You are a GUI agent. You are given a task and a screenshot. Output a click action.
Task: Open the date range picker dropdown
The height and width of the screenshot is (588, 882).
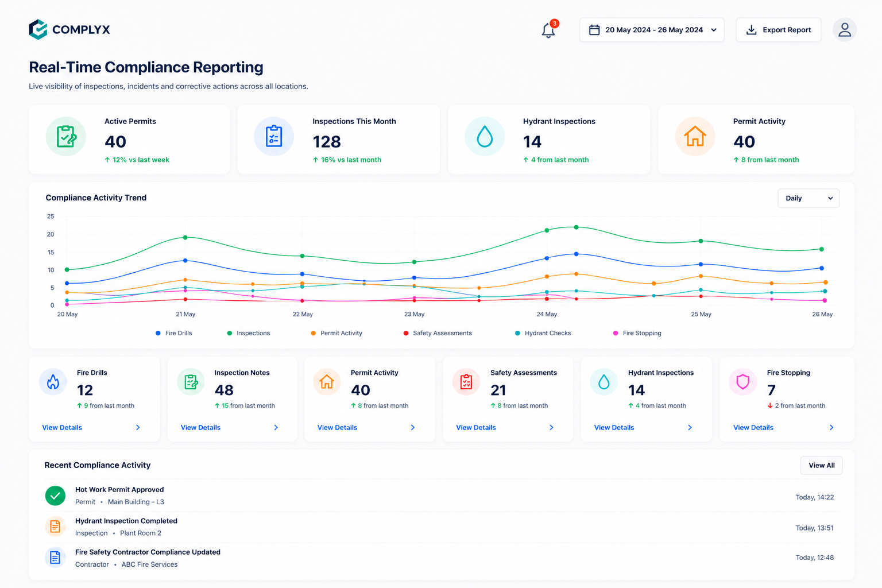click(652, 30)
